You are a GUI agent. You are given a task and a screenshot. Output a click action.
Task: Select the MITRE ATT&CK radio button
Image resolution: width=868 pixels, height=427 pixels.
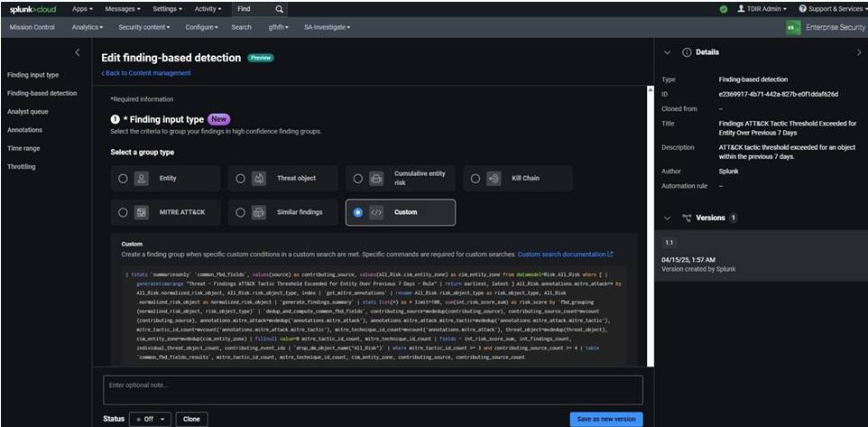(123, 212)
